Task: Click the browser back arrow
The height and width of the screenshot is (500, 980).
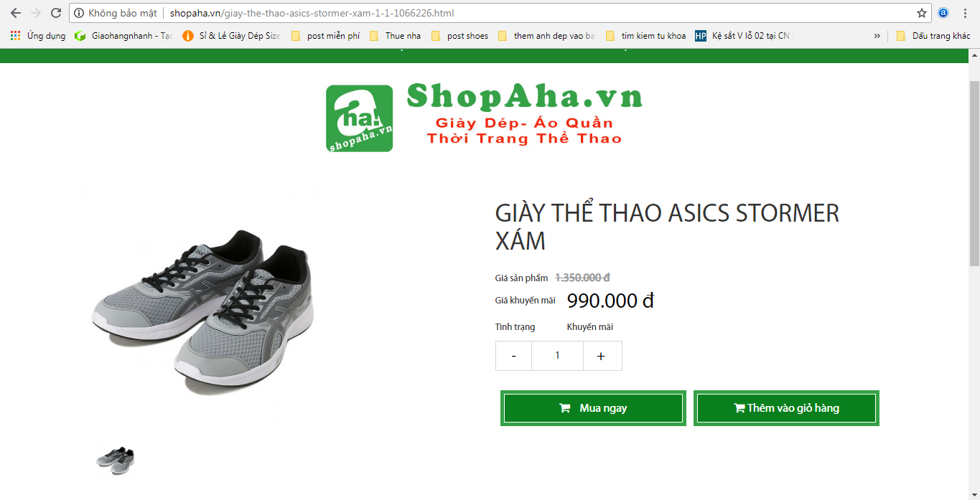Action: tap(16, 13)
